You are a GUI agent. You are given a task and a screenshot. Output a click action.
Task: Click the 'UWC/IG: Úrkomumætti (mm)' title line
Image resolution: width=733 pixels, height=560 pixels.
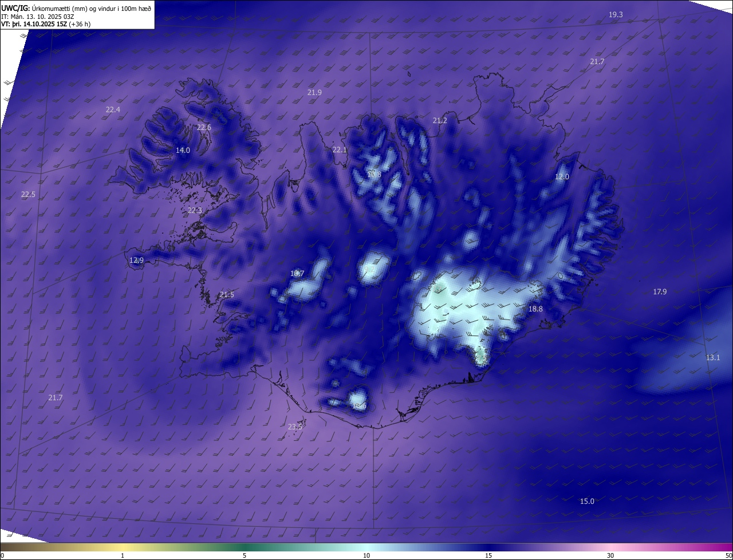76,8
